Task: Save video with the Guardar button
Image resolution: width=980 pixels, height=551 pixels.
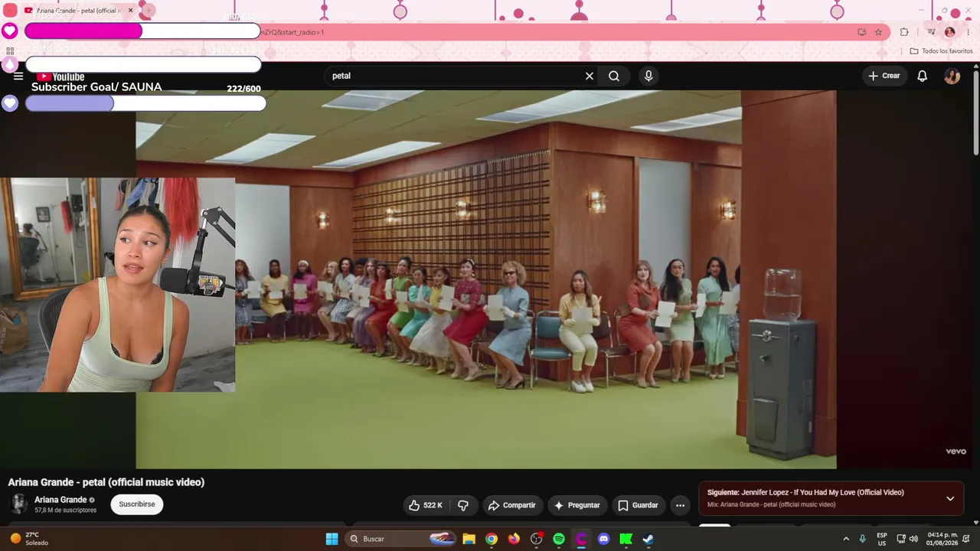Action: tap(638, 505)
